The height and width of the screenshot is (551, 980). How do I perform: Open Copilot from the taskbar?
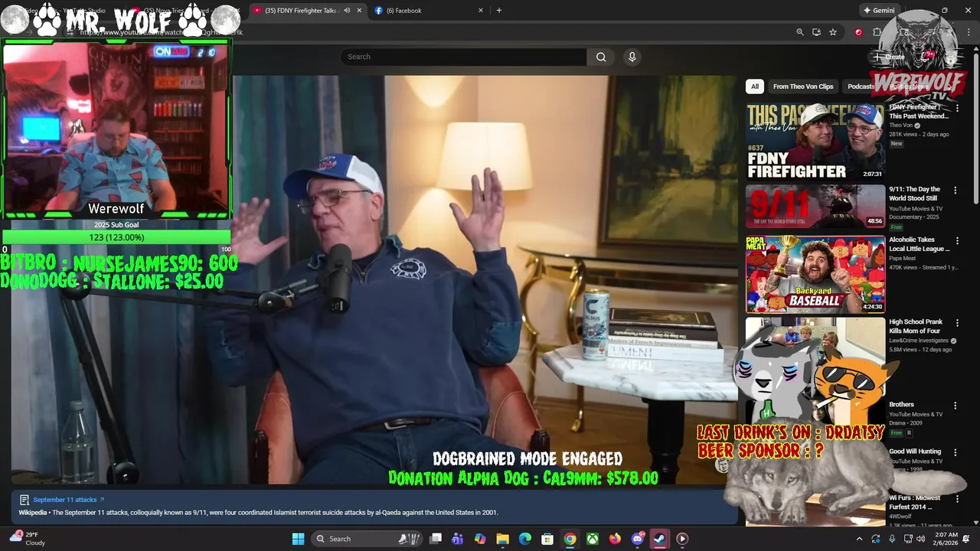coord(480,539)
